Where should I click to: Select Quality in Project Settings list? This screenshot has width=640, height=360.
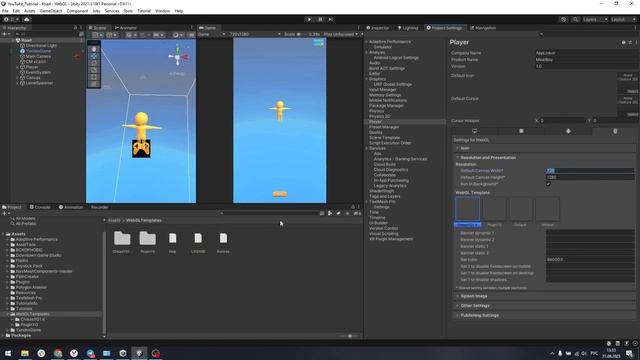point(376,132)
